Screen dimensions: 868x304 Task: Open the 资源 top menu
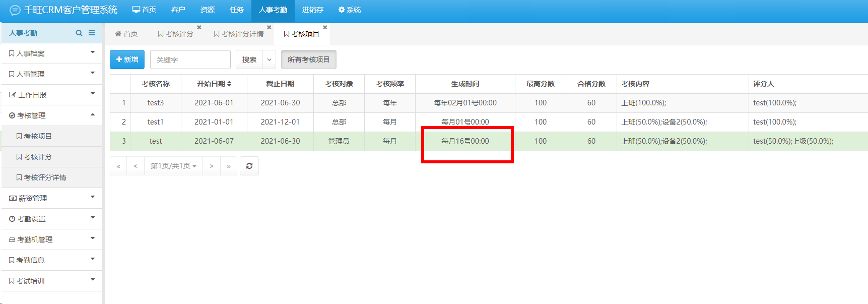click(x=208, y=10)
